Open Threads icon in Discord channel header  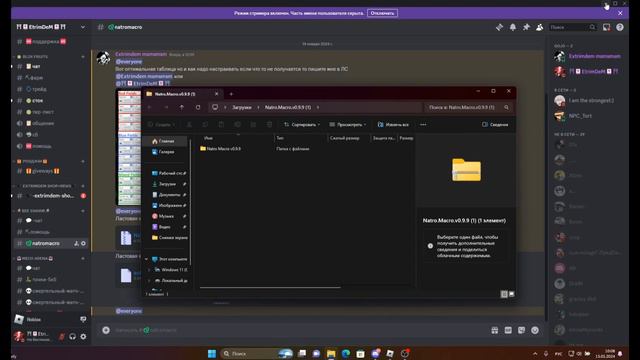click(499, 27)
